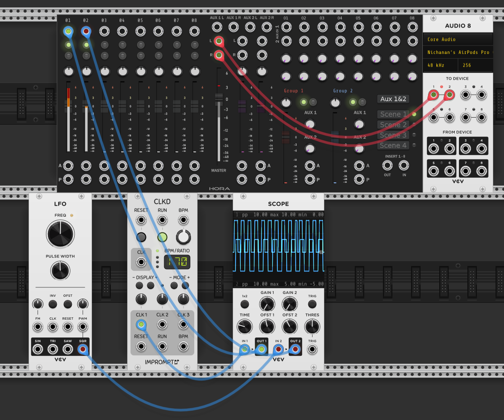Click the Scope THRES knob
This screenshot has height=420, width=504.
[312, 327]
